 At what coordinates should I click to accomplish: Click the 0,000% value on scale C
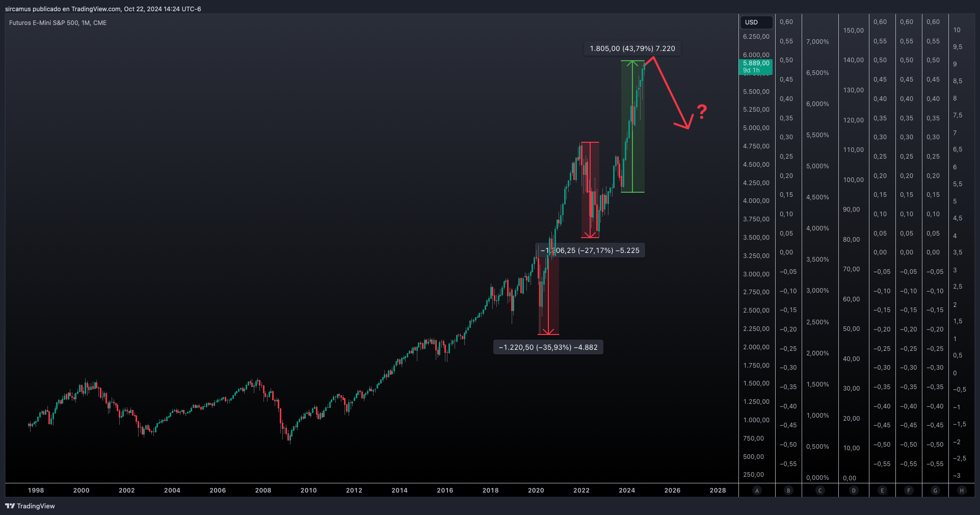coord(817,478)
